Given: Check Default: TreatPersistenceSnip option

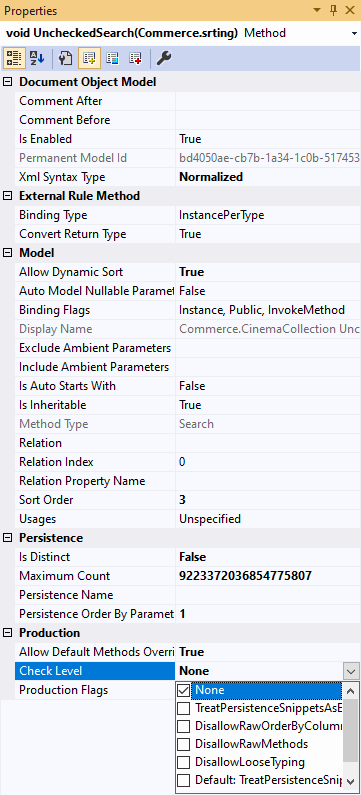Looking at the screenshot, I should (184, 780).
